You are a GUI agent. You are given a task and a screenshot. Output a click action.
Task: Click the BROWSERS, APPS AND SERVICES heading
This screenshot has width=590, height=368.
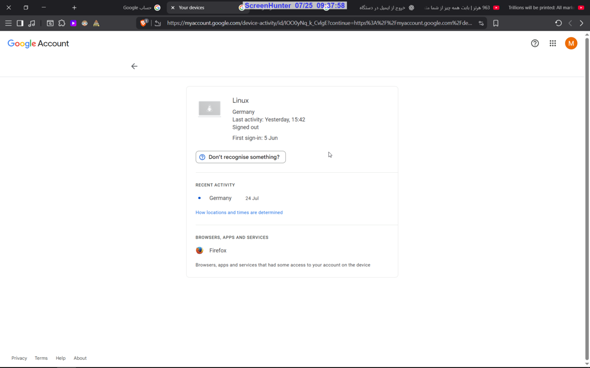232,237
